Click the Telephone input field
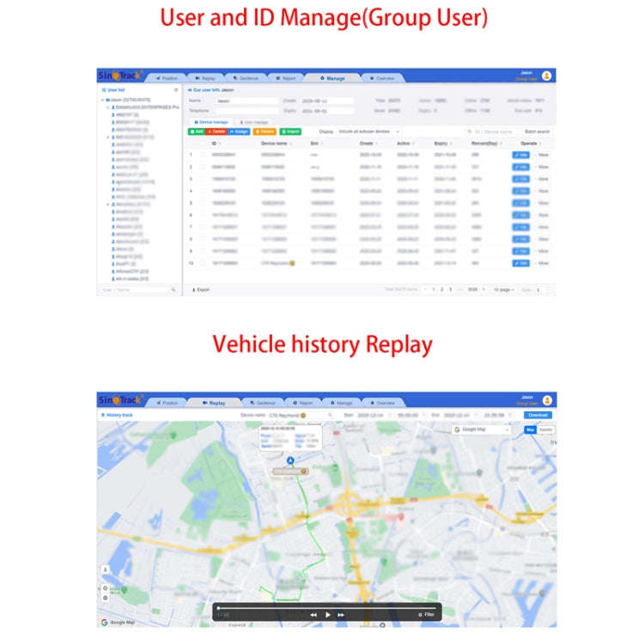This screenshot has width=644, height=644. pyautogui.click(x=247, y=111)
